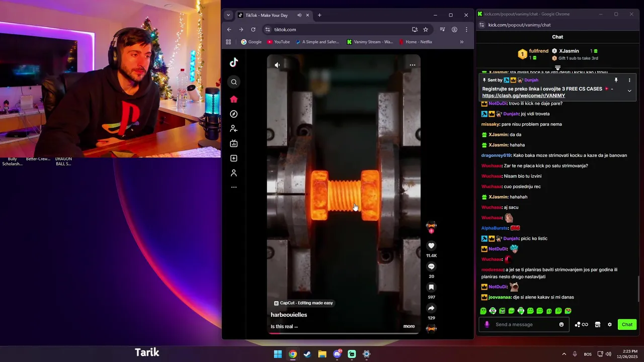Open video options three-dot menu
Viewport: 644px width, 362px height.
[413, 65]
